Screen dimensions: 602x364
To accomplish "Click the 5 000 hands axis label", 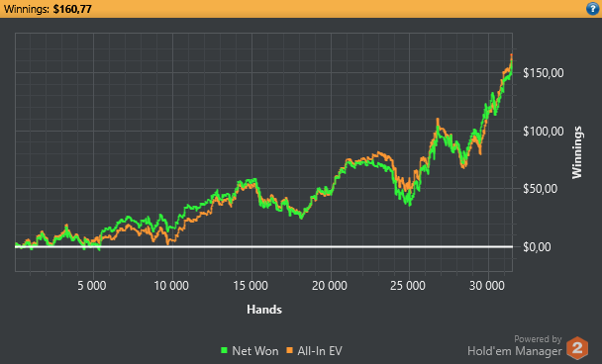I will [92, 286].
